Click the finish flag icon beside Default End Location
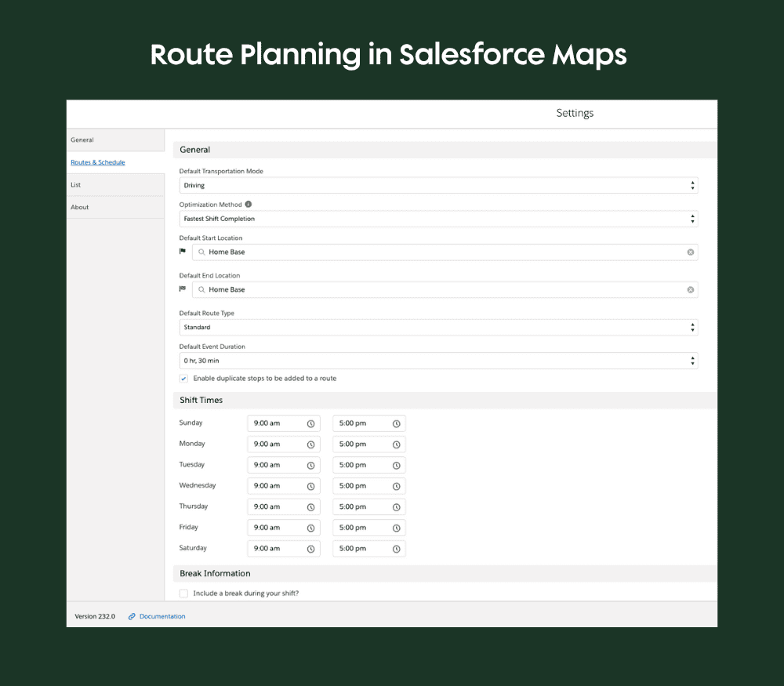 183,289
